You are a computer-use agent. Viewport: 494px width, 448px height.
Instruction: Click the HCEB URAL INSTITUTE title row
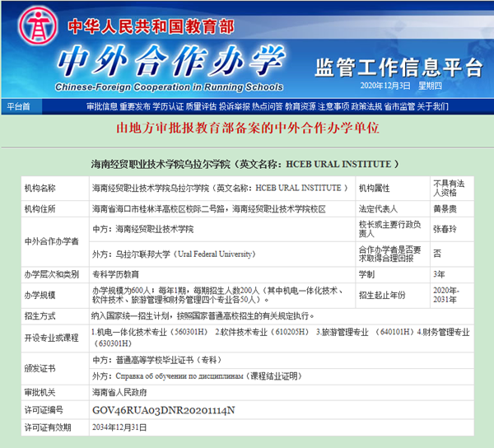(246, 165)
